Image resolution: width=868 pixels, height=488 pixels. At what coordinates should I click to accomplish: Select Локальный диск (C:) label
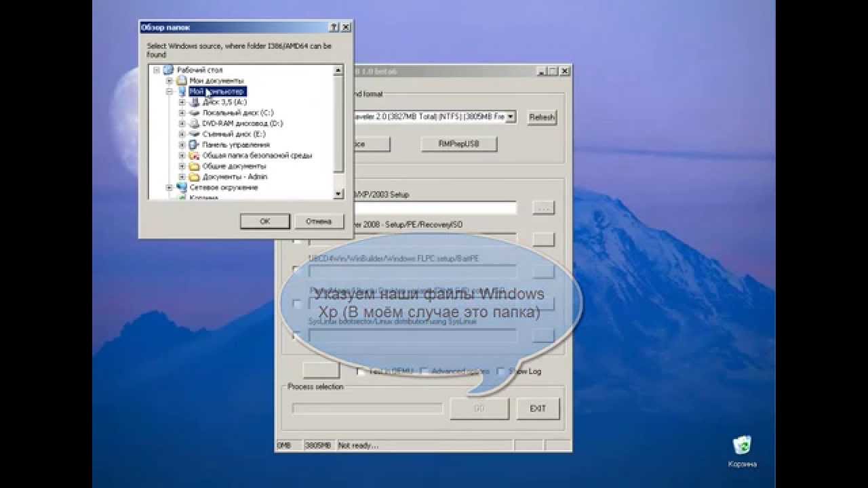[237, 113]
